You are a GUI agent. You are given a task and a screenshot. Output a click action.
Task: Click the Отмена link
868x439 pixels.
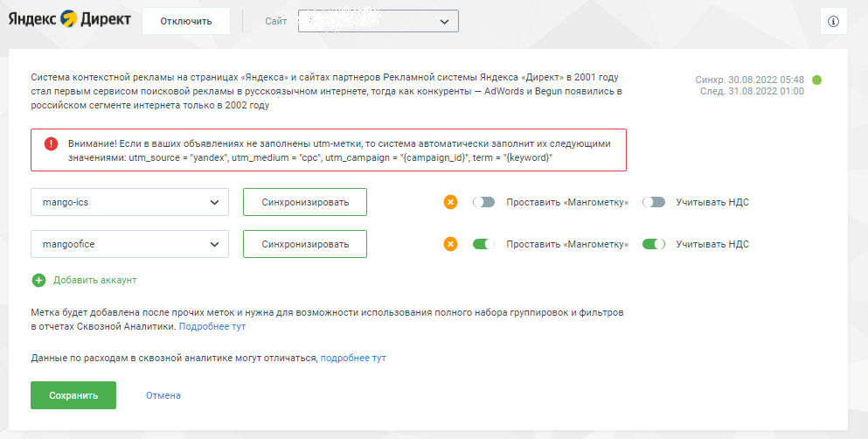pyautogui.click(x=163, y=395)
